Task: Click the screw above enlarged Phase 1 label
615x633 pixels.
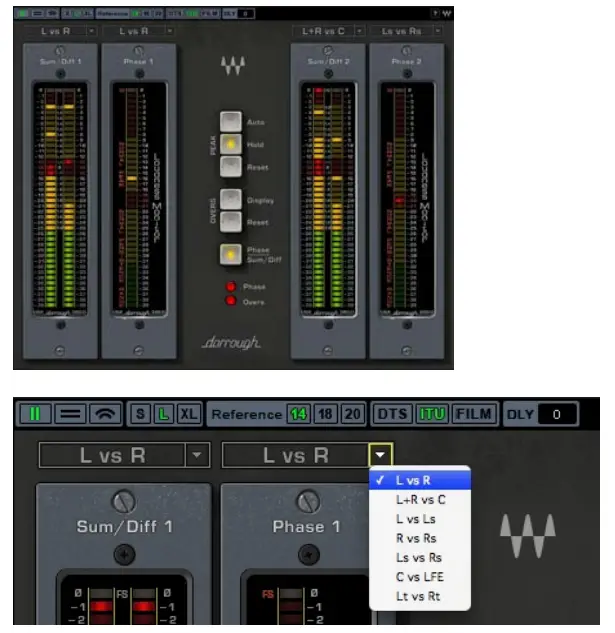Action: pos(308,502)
